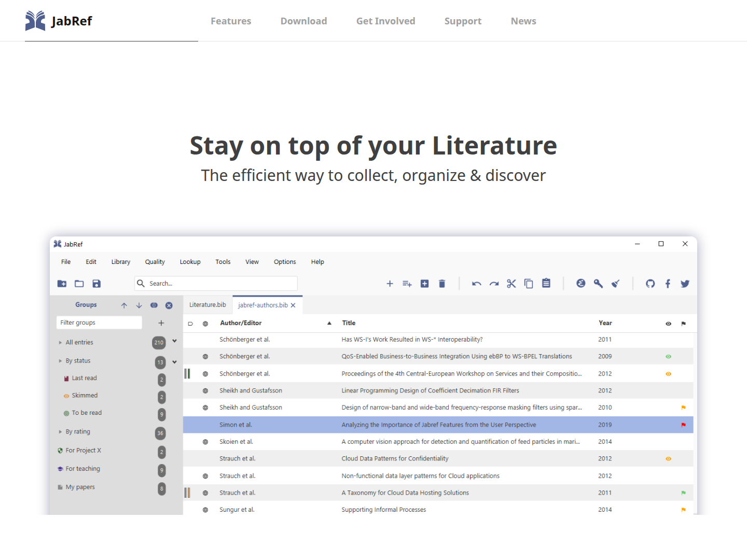Open the Facebook icon in the toolbar

pos(668,284)
